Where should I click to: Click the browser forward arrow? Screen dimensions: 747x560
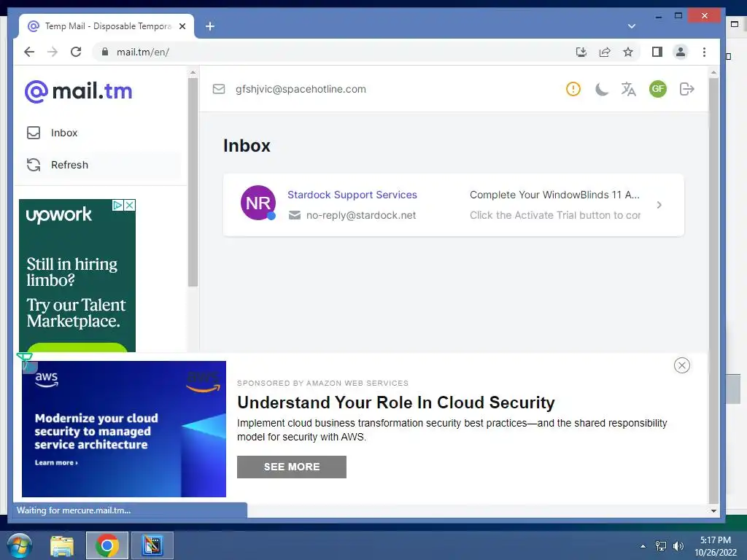coord(53,52)
